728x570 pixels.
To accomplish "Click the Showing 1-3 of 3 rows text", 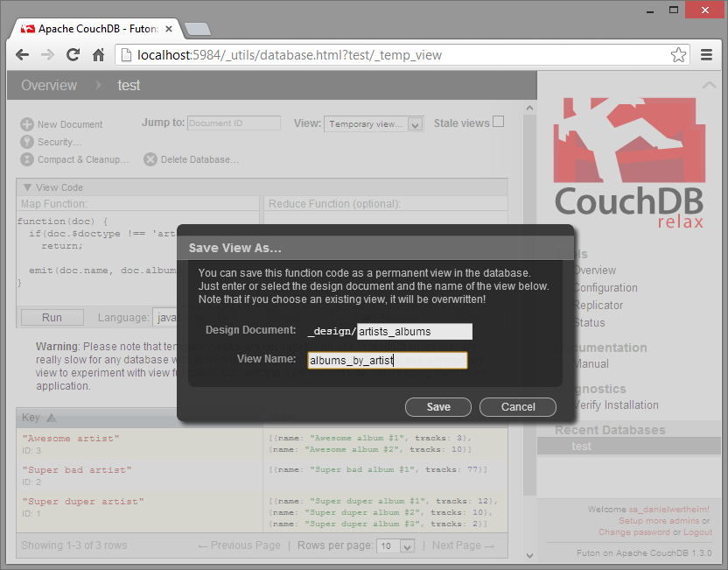I will click(74, 545).
